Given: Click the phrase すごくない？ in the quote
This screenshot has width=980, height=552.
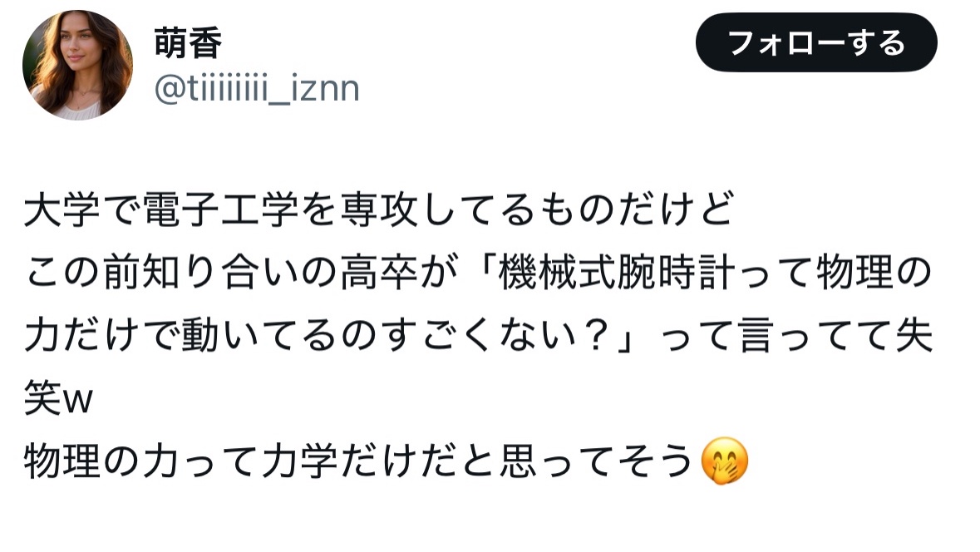Looking at the screenshot, I should 497,335.
